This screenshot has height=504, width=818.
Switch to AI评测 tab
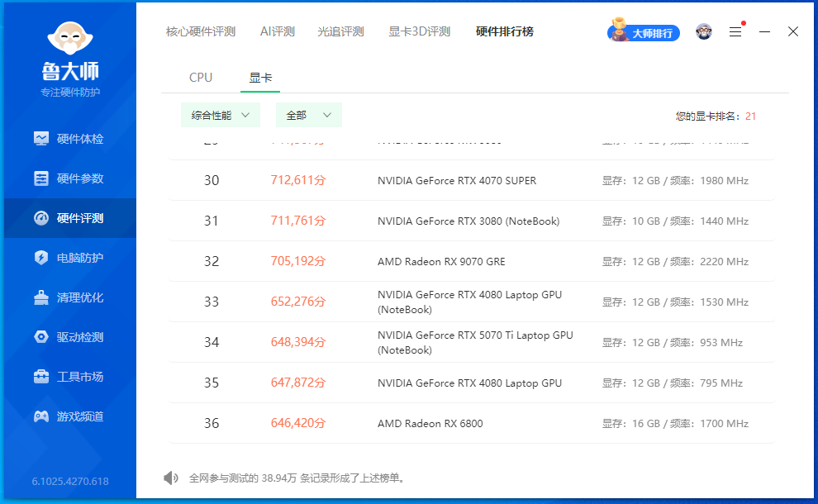[278, 32]
